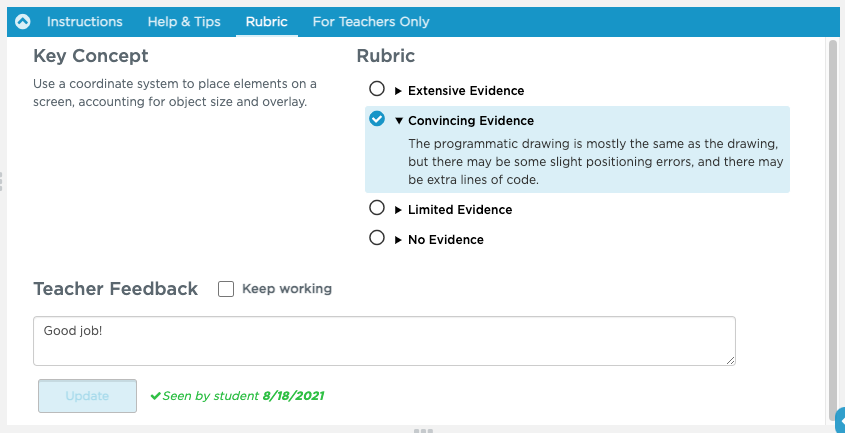Image resolution: width=845 pixels, height=433 pixels.
Task: Select the No Evidence radio button
Action: 377,238
